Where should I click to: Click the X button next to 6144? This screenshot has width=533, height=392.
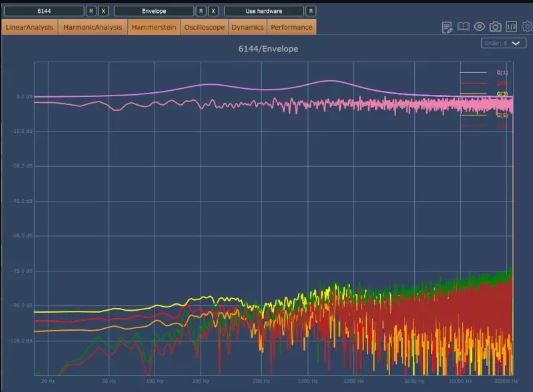tap(103, 11)
